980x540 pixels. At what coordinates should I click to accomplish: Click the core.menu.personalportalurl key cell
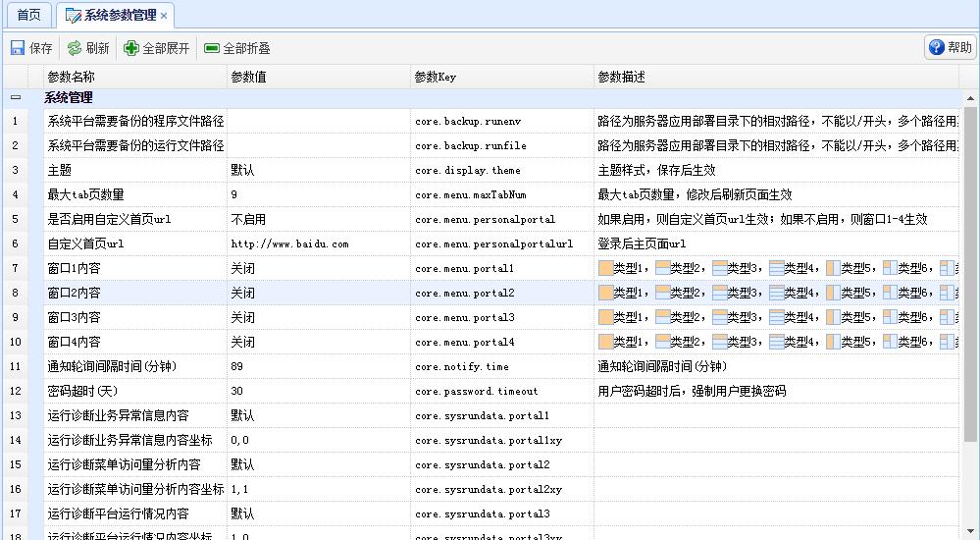tap(502, 243)
